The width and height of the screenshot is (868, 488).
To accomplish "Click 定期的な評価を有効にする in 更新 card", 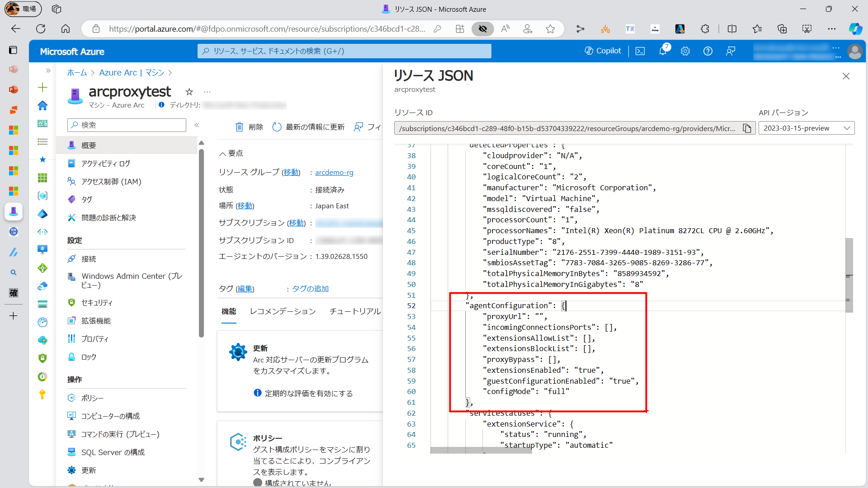I will [x=308, y=394].
